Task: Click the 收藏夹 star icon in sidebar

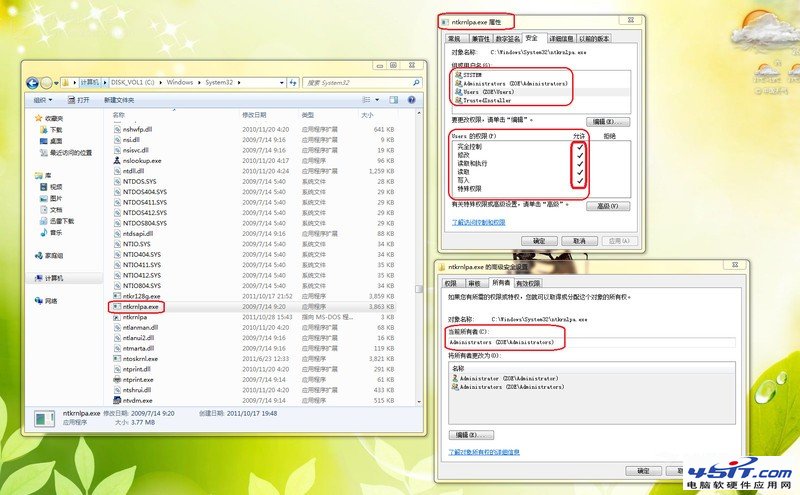Action: point(38,118)
